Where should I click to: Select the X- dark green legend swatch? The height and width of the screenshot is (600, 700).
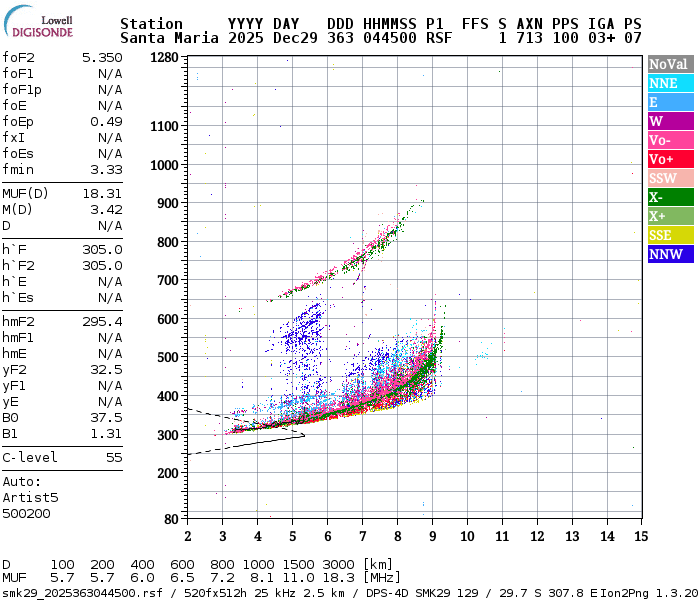[x=671, y=197]
